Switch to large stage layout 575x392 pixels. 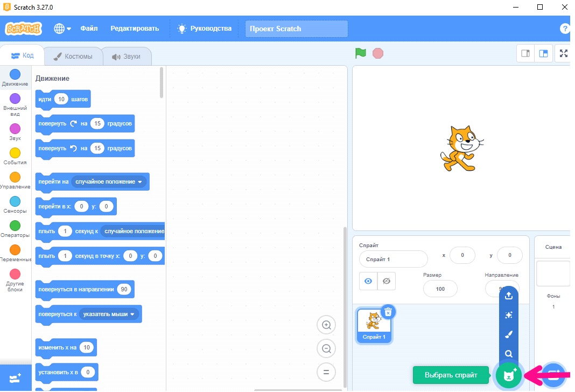pos(543,53)
